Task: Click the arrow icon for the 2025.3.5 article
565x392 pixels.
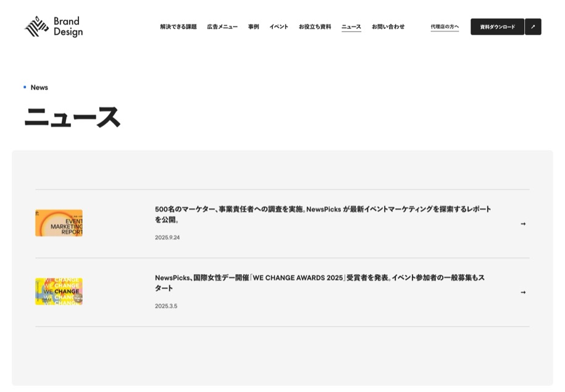Action: tap(523, 292)
